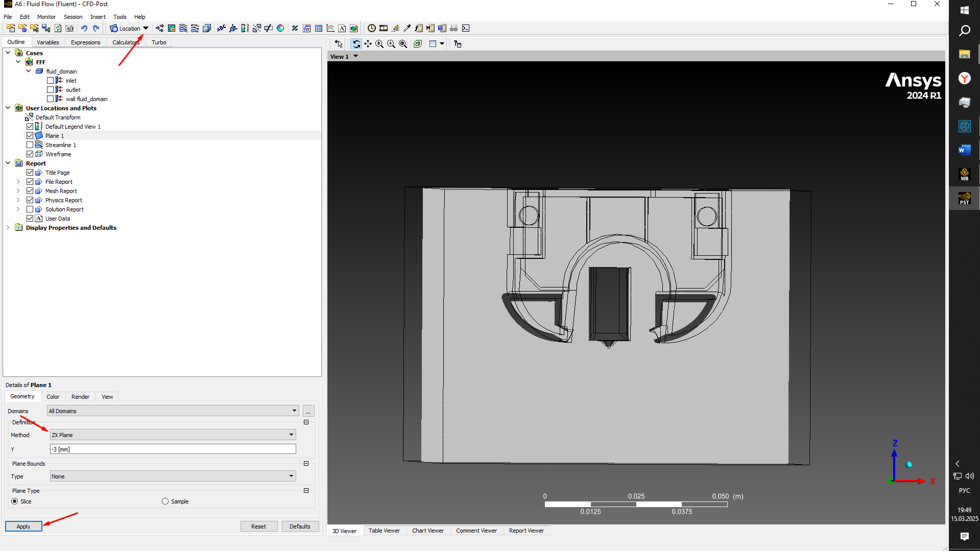The image size is (980, 551).
Task: Open Yandex browser from the taskbar
Action: point(964,78)
